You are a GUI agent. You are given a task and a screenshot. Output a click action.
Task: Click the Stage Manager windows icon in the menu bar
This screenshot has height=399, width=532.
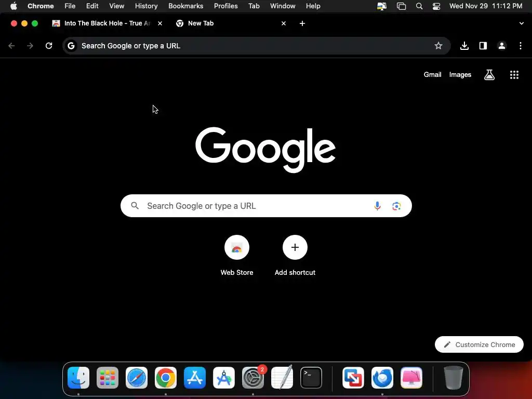pos(402,6)
